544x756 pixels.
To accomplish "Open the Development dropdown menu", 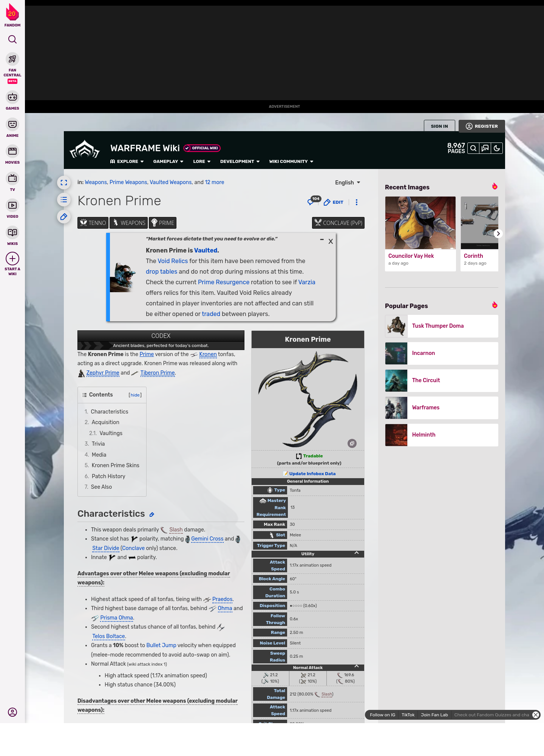I will tap(240, 161).
